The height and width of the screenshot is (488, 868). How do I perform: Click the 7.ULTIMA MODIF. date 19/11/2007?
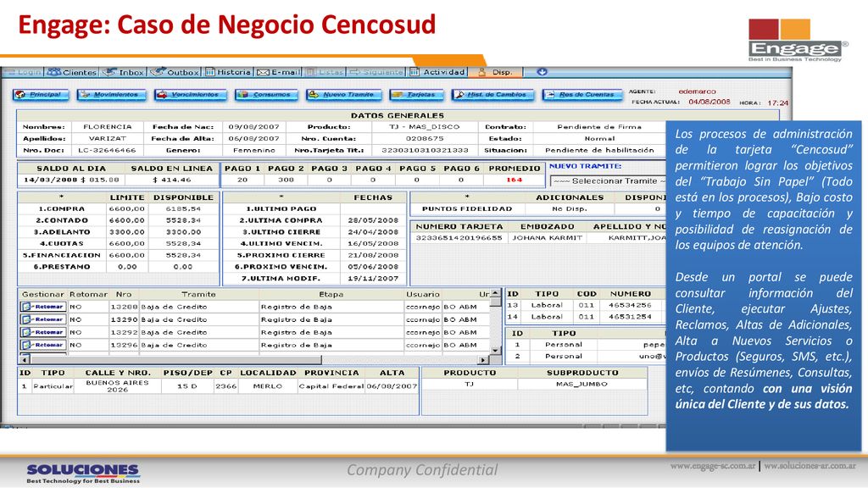pos(373,278)
